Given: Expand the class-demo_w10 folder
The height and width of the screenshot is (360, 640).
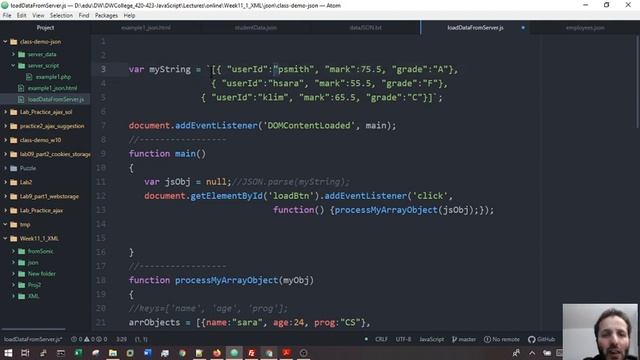Looking at the screenshot, I should (x=5, y=140).
